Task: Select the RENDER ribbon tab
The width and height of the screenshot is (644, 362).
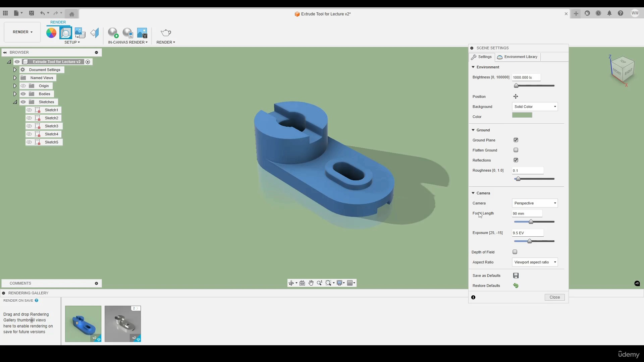Action: coord(58,22)
